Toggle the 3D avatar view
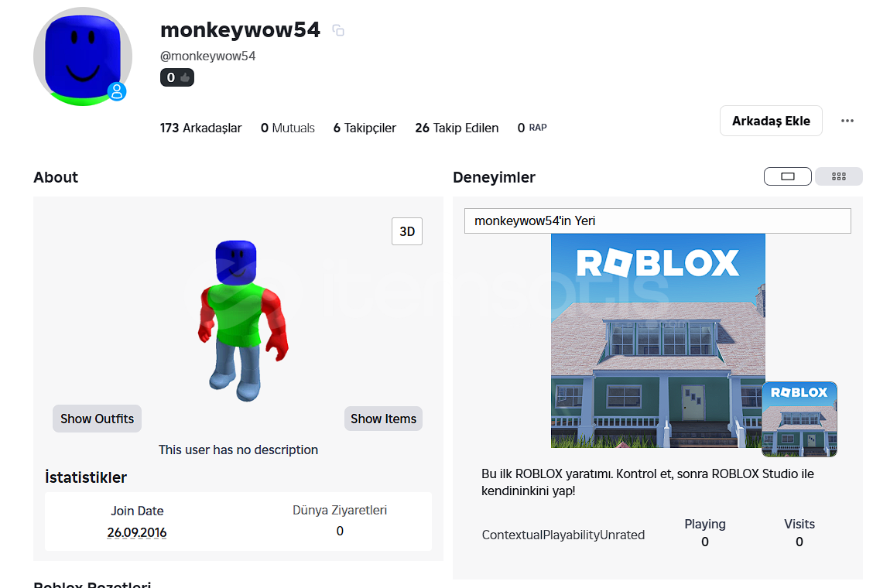Viewport: 873px width, 588px height. (407, 231)
